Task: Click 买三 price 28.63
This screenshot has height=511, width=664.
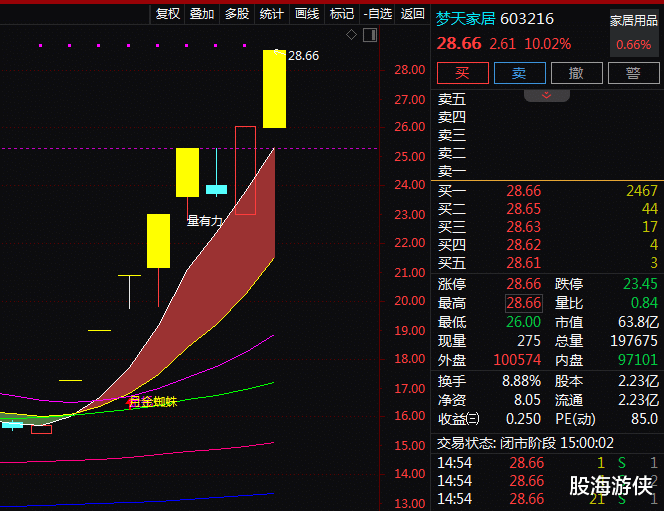Action: (x=523, y=227)
